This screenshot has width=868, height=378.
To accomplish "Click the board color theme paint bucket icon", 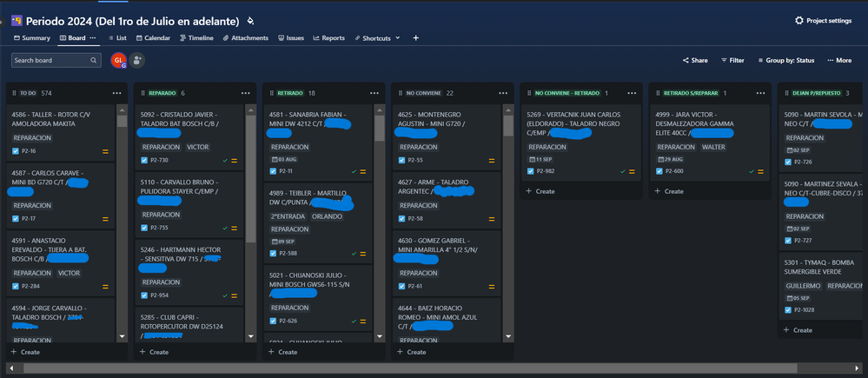I will 250,21.
